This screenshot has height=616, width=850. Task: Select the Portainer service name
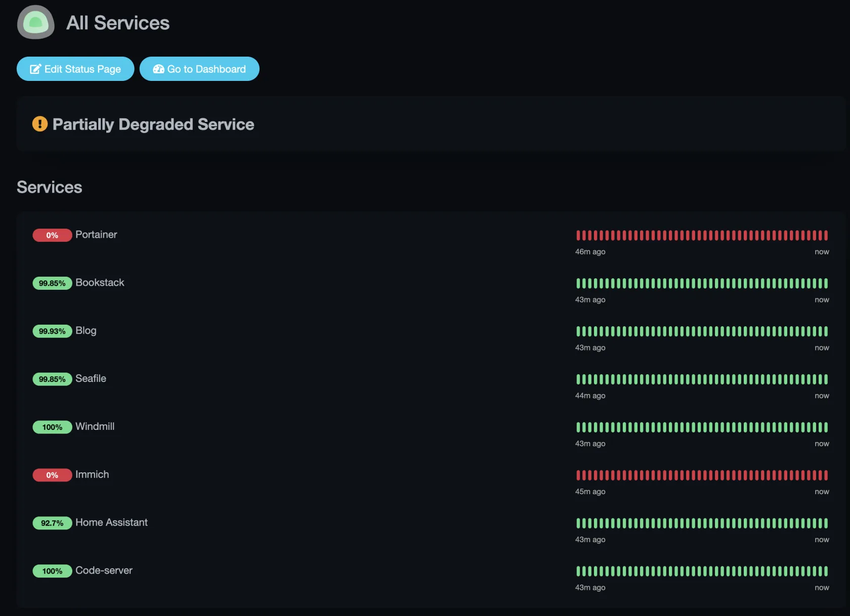point(96,235)
